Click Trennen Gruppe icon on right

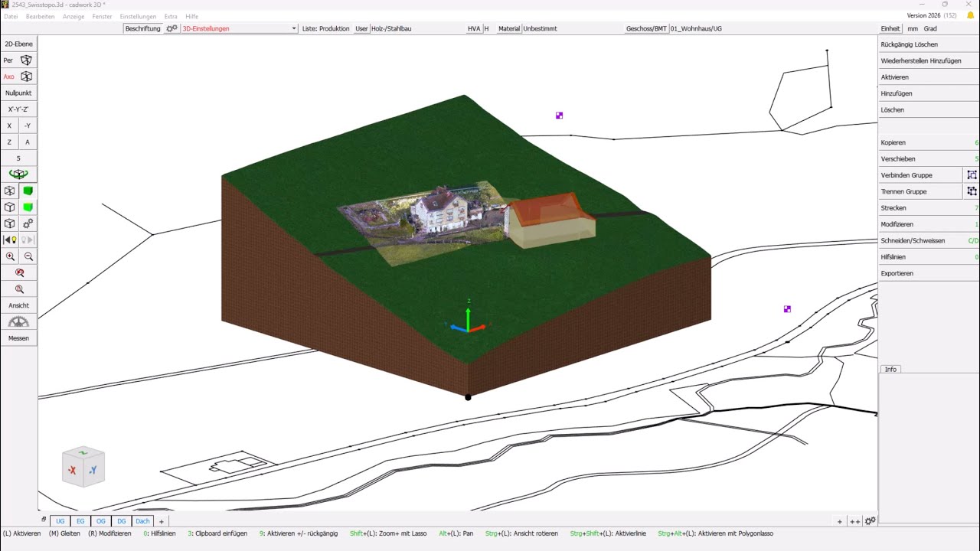click(x=972, y=191)
